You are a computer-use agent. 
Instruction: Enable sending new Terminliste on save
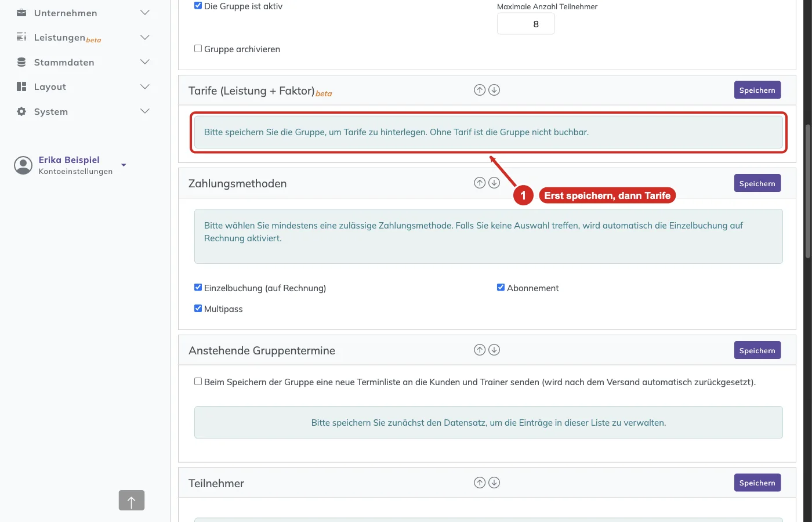[x=198, y=382]
